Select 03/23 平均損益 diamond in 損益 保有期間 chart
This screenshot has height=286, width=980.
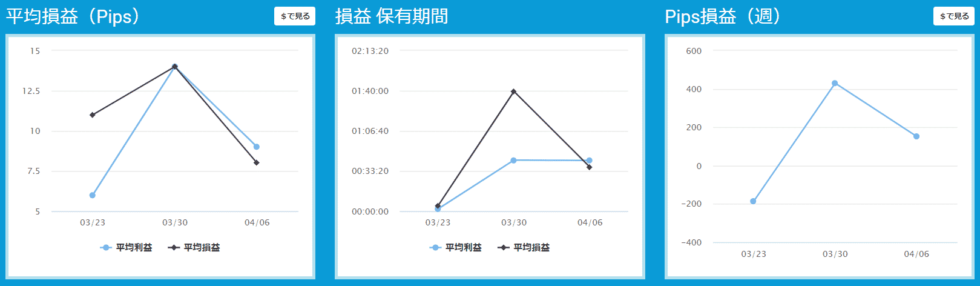pos(438,205)
